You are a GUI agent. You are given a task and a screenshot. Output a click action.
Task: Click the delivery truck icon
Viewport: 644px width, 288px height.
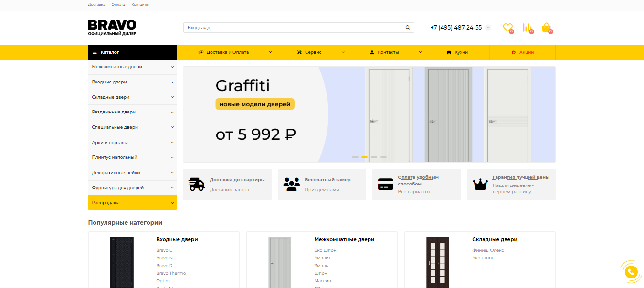(x=196, y=184)
